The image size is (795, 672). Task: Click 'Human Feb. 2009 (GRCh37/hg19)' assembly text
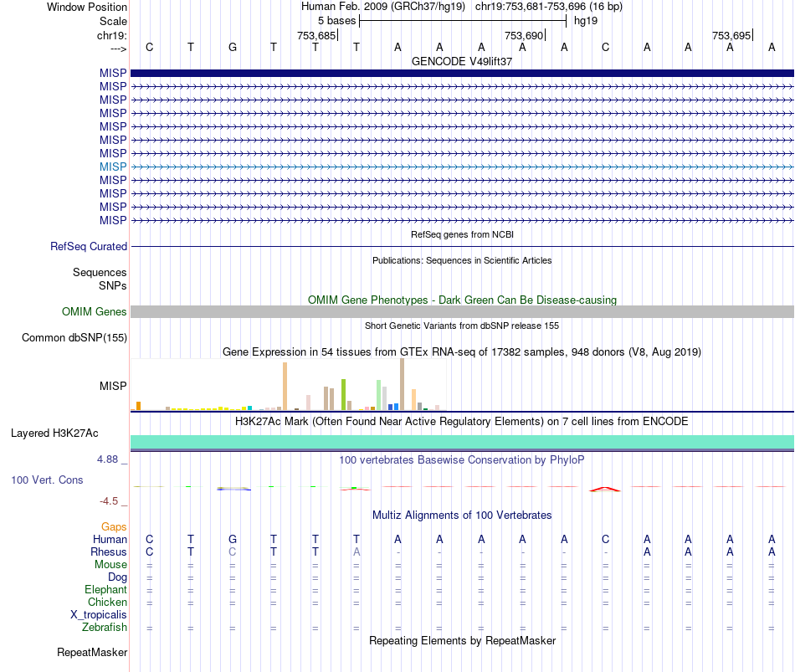(382, 7)
